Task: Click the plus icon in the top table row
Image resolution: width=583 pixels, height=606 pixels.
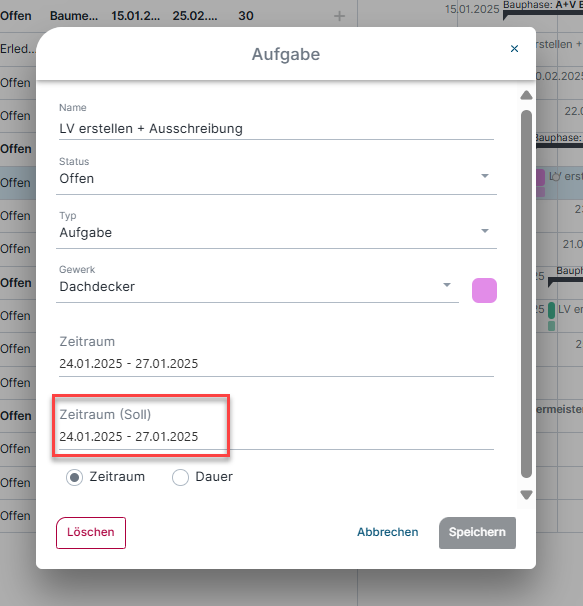Action: pos(339,16)
